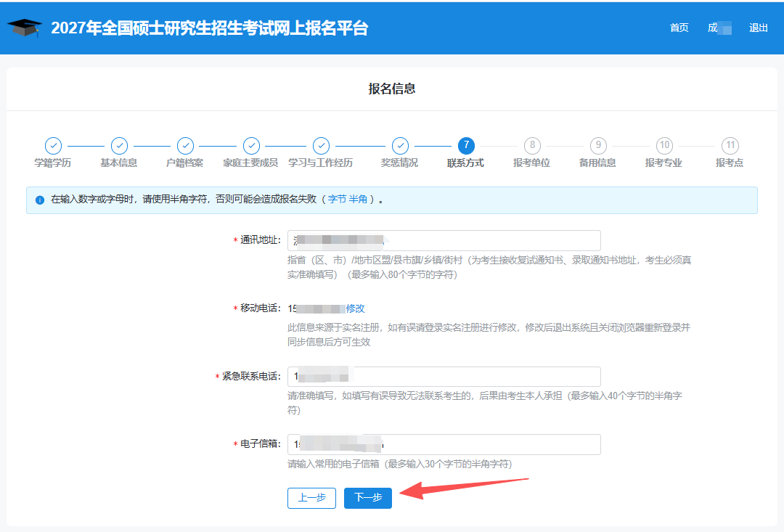Go to step 家庭主要成员 checkmark circle
Image resolution: width=784 pixels, height=532 pixels.
[x=251, y=146]
